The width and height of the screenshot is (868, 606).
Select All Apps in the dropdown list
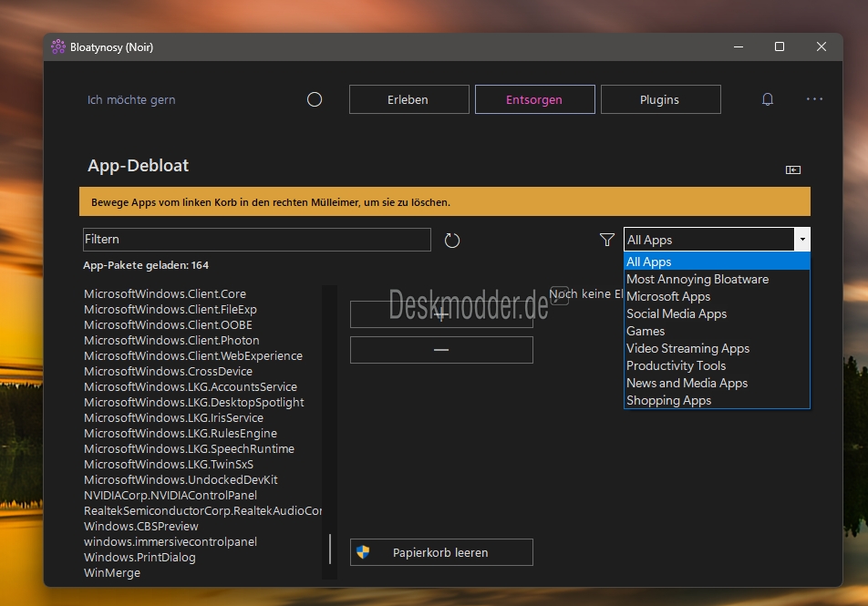[717, 262]
